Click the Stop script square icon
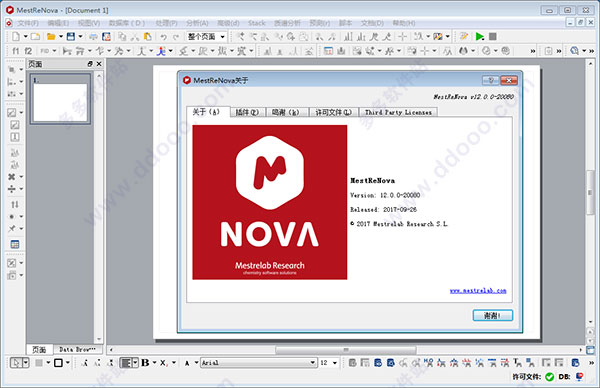The width and height of the screenshot is (600, 388). click(x=493, y=37)
